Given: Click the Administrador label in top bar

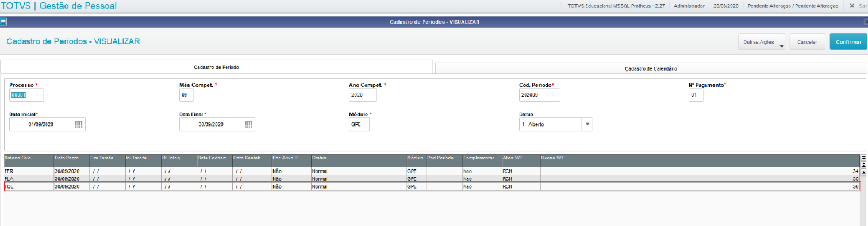Looking at the screenshot, I should (x=689, y=6).
